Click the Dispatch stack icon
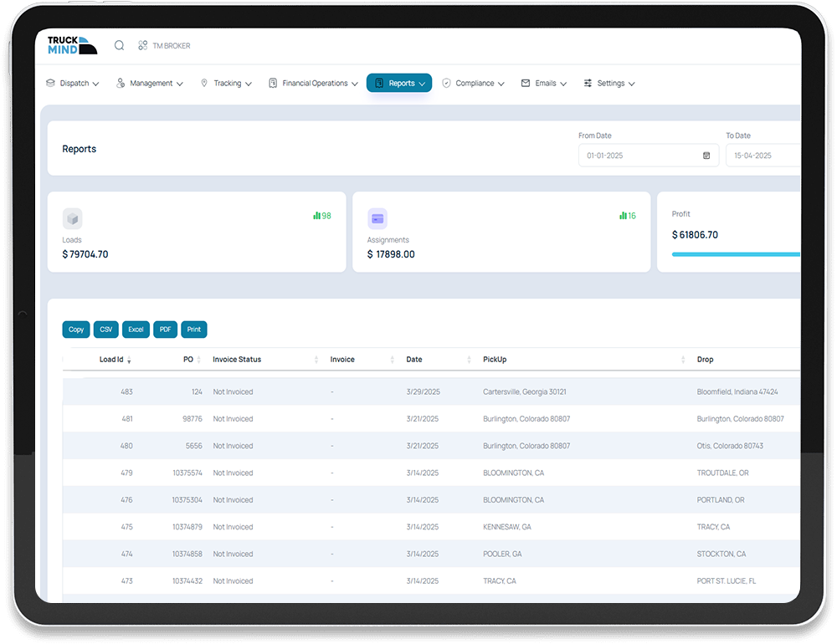The image size is (837, 644). 51,83
